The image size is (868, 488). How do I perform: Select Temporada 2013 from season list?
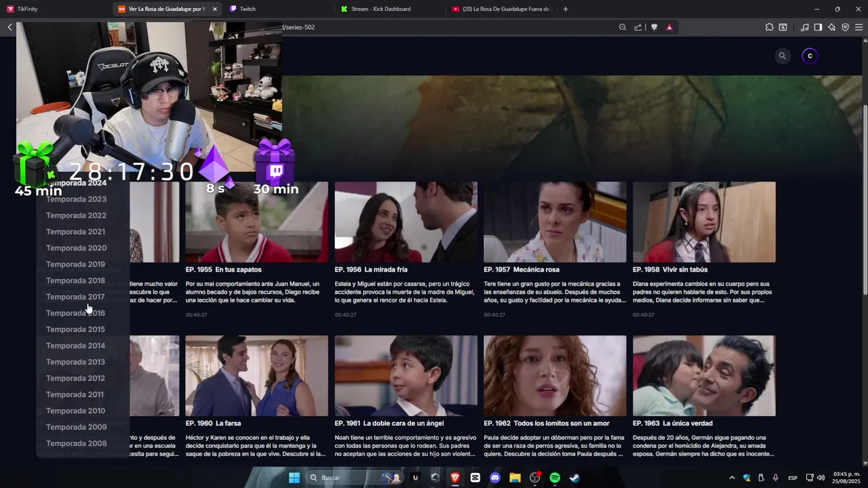coord(76,362)
